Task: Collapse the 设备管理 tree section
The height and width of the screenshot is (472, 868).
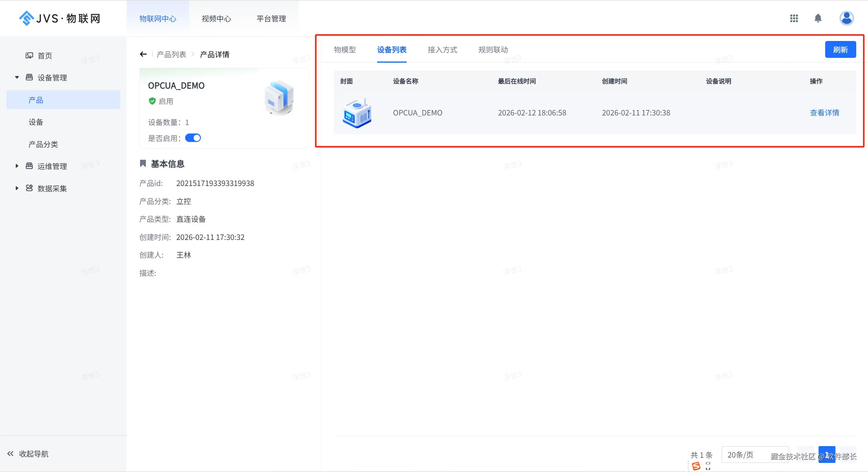Action: (17, 77)
